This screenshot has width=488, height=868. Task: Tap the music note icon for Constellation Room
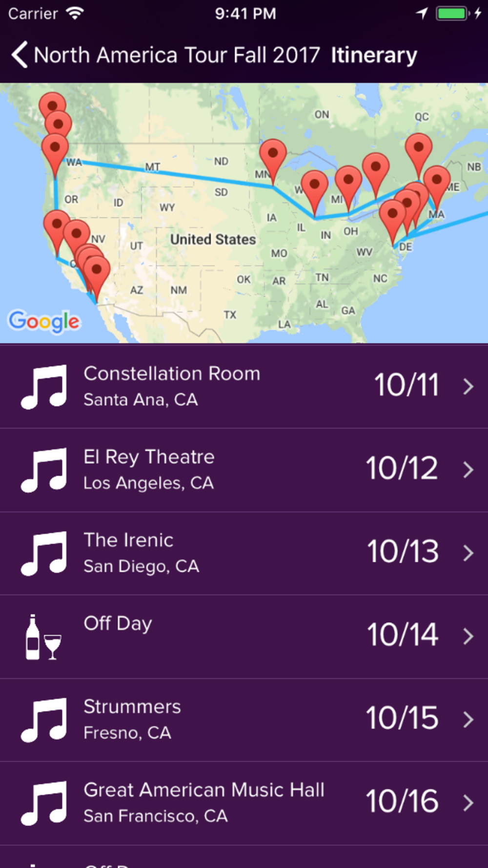(x=44, y=387)
